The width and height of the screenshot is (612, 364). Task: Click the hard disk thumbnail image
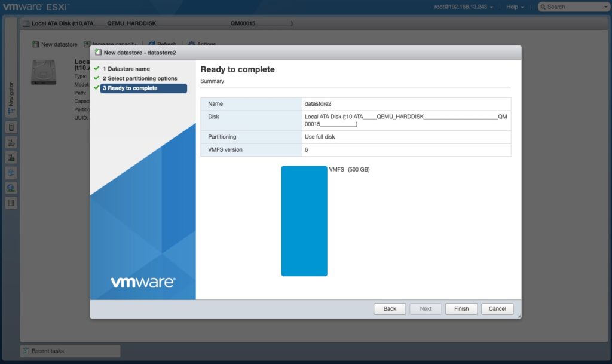43,72
